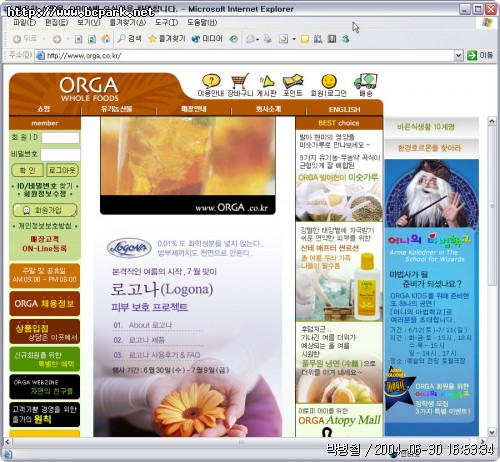This screenshot has height=462, width=500.
Task: Click the Messenger toolbar icon at far right
Action: point(345,39)
